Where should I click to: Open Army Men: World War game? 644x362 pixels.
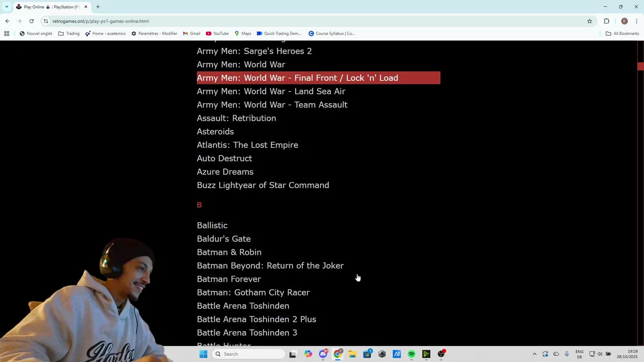[241, 64]
